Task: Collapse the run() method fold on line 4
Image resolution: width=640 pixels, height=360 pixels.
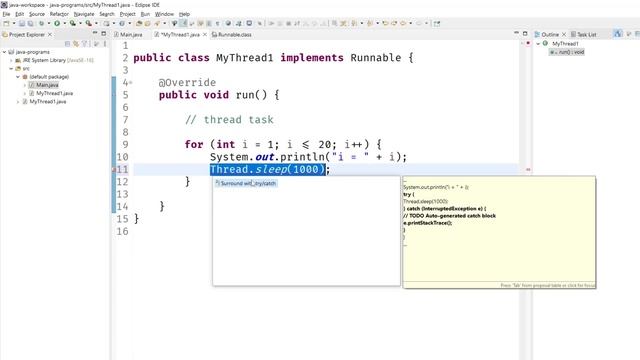Action: coord(131,83)
